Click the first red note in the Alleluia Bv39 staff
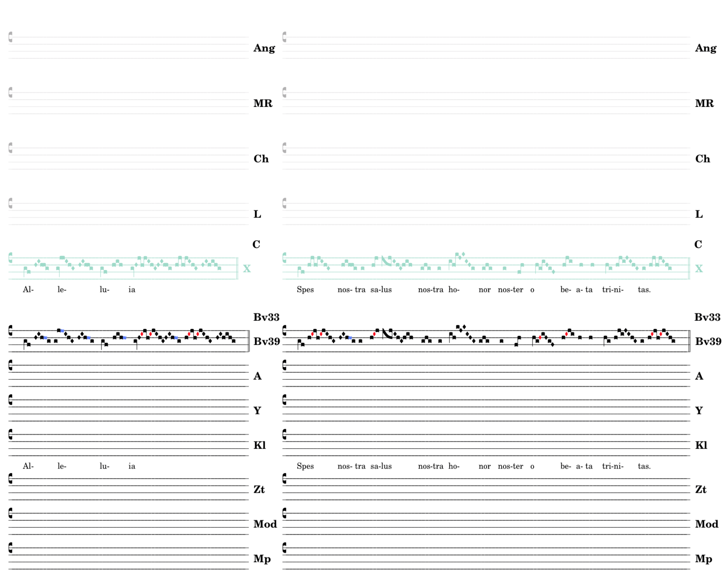Image resolution: width=728 pixels, height=583 pixels. 142,334
